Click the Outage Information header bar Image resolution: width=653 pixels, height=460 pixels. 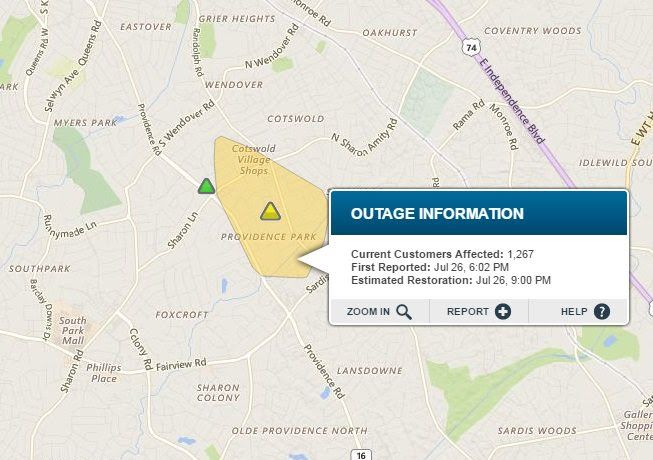coord(479,213)
